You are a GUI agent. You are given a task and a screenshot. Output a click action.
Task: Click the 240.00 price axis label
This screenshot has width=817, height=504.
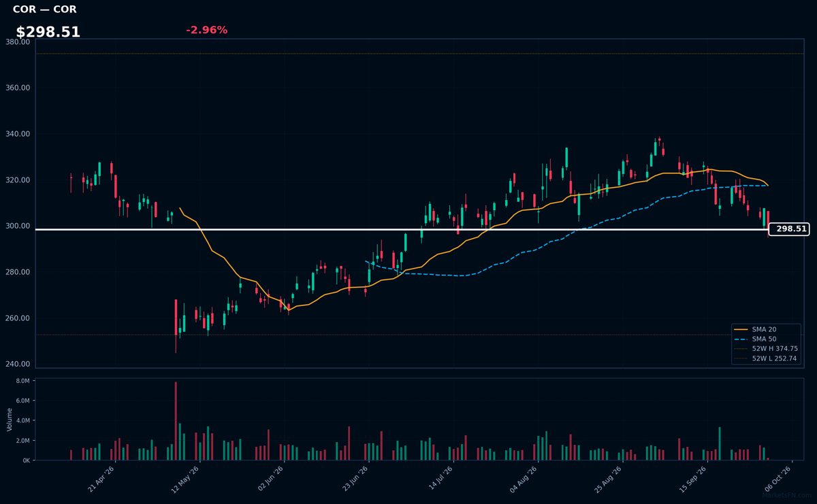17,364
